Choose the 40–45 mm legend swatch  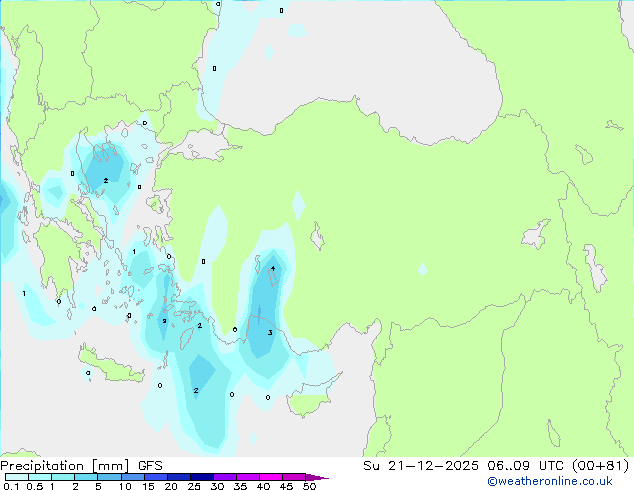(271, 477)
